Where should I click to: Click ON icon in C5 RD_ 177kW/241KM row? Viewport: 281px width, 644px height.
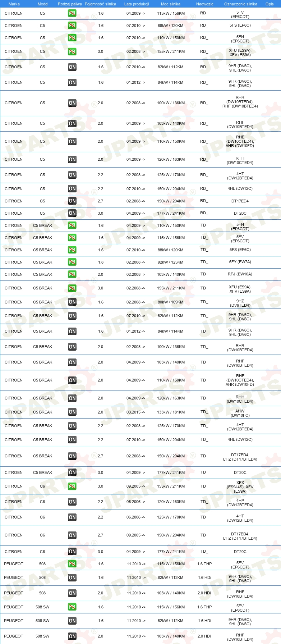[72, 213]
